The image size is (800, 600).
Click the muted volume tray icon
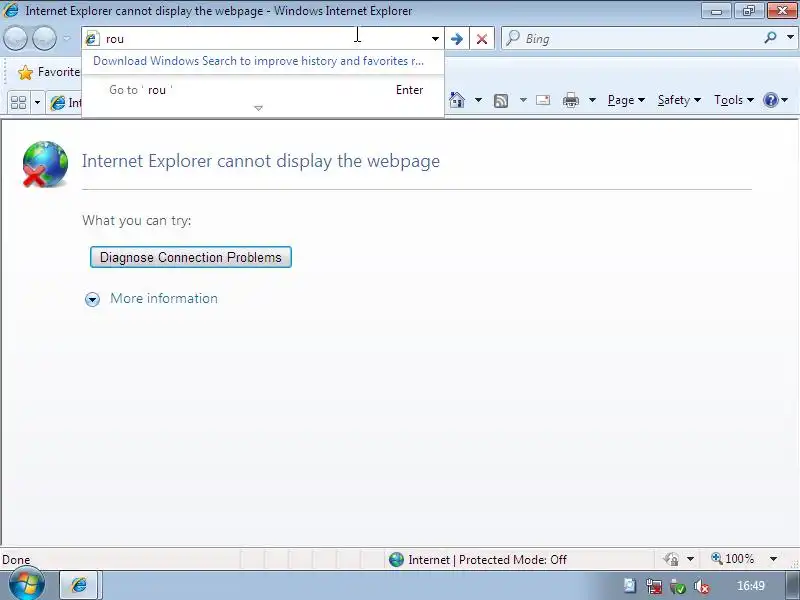(x=702, y=587)
